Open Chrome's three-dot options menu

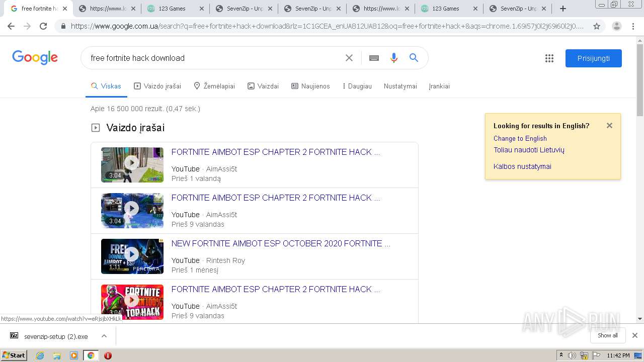click(633, 26)
